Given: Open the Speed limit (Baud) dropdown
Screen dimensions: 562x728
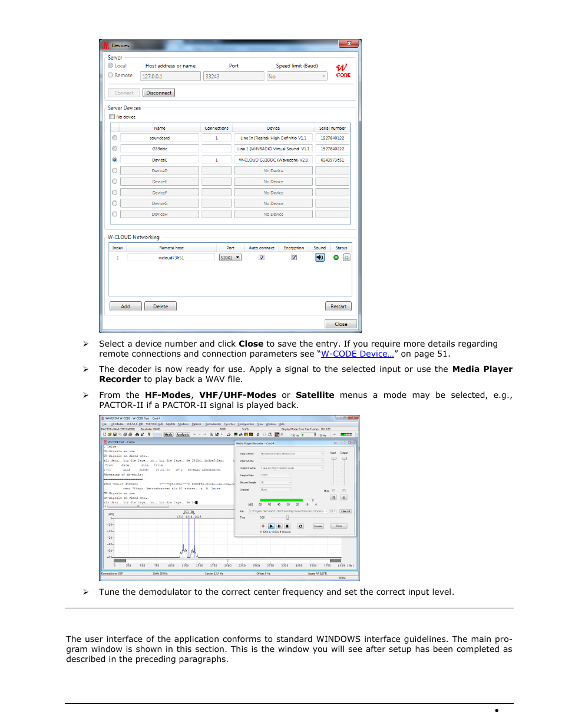Looking at the screenshot, I should point(297,76).
